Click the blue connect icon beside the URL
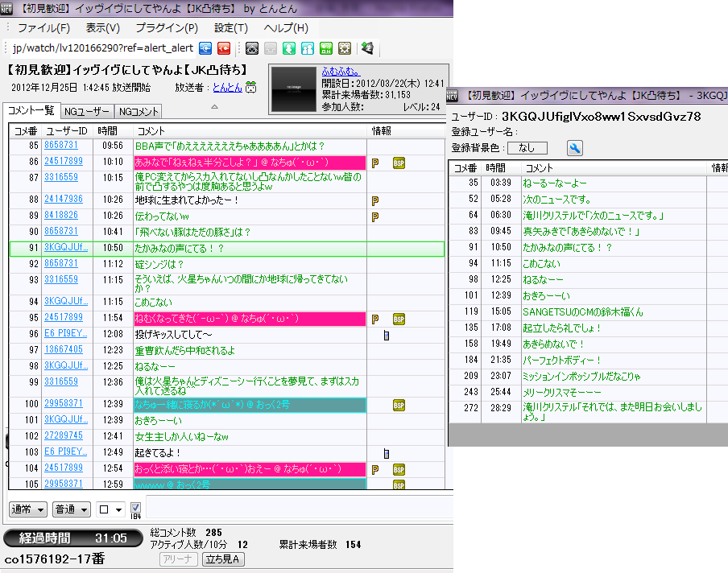Viewport: 728px width, 573px height. click(x=205, y=48)
